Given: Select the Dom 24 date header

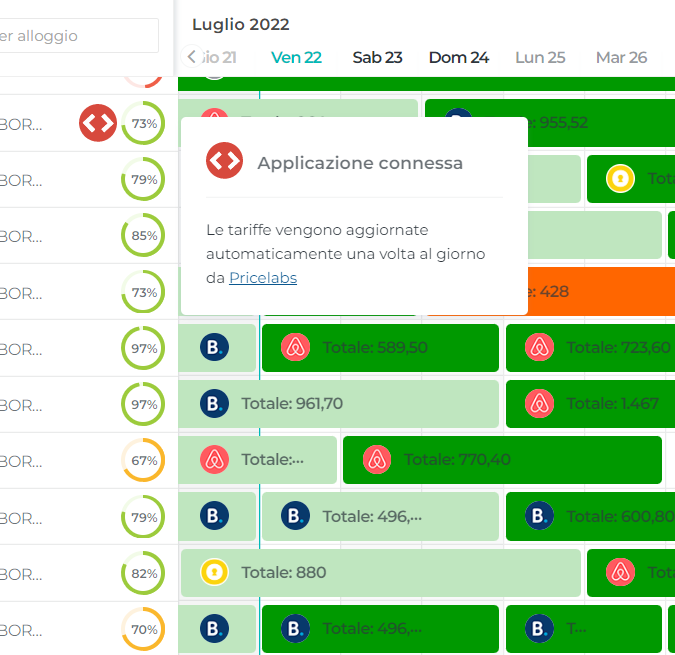Looking at the screenshot, I should 458,57.
